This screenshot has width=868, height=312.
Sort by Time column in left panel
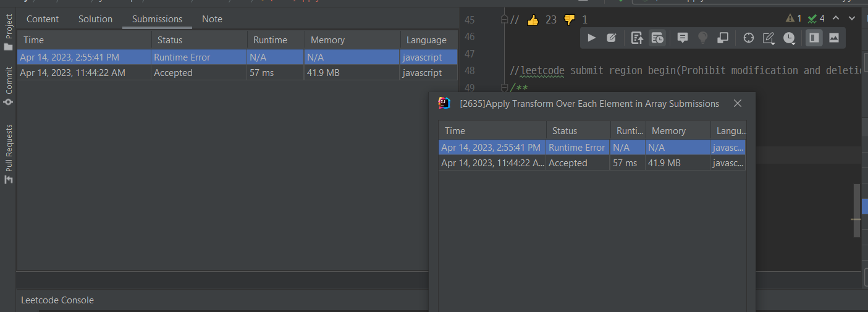84,40
